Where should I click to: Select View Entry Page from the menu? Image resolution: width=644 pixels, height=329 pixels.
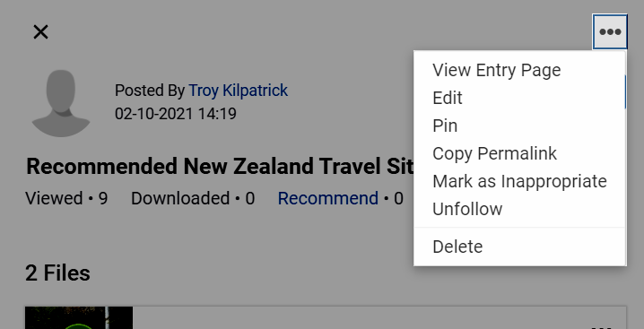point(519,70)
